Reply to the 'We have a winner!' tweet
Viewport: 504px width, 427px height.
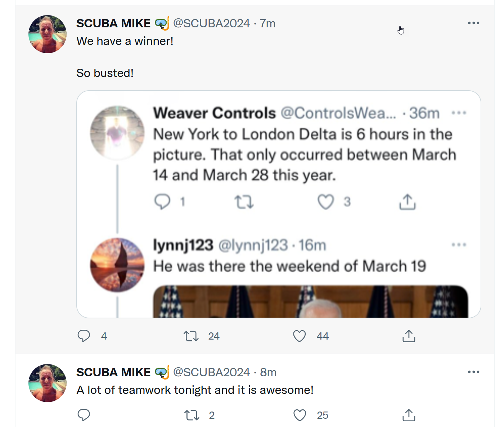coord(84,336)
